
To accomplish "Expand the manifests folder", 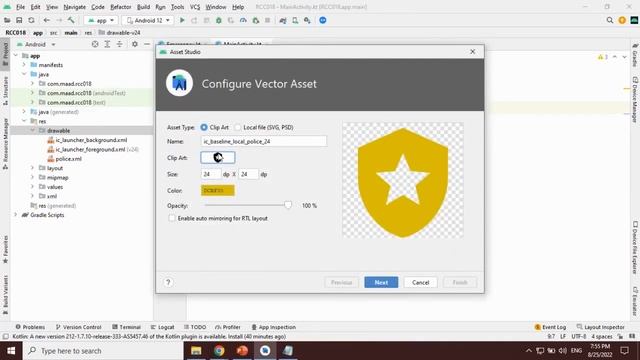I will (24, 65).
